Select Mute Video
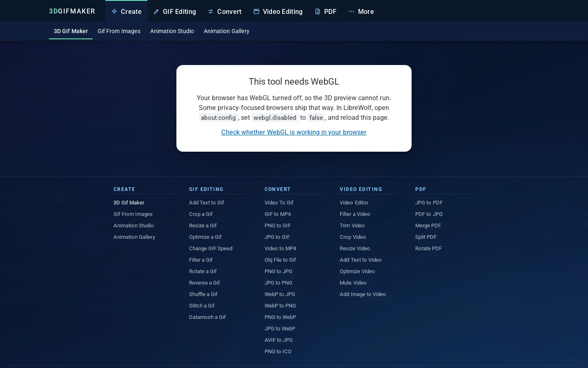 click(x=353, y=283)
